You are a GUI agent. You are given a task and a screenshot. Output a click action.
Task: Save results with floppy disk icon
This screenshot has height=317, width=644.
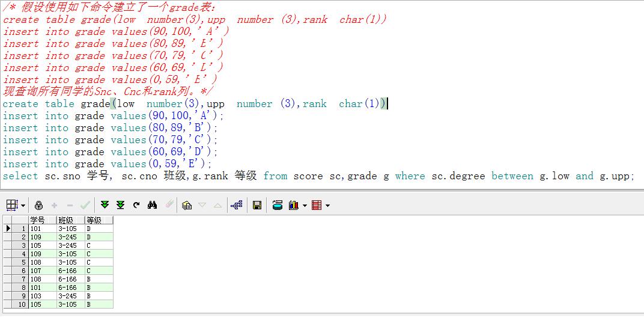[x=257, y=205]
